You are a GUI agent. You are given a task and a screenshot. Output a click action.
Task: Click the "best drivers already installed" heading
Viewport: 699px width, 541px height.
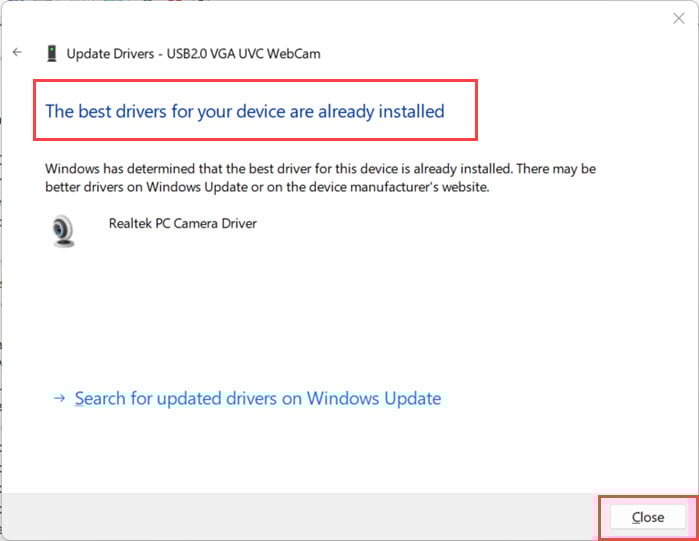click(x=245, y=111)
